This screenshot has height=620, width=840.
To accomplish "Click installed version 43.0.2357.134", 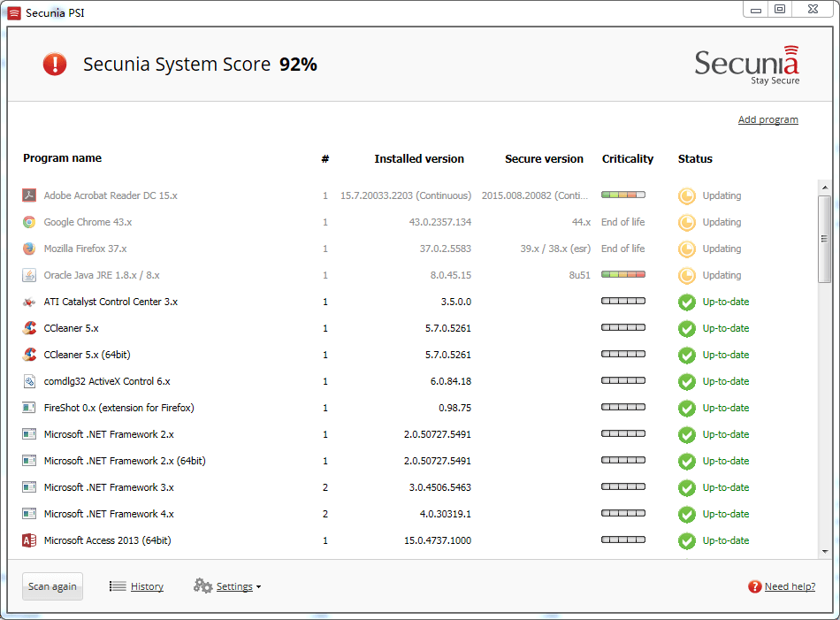I will coord(439,222).
